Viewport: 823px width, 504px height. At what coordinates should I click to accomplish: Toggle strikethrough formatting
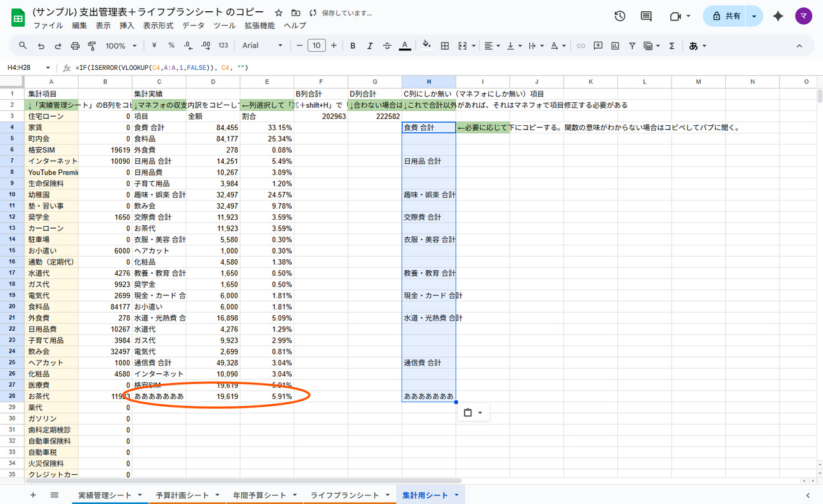[387, 45]
